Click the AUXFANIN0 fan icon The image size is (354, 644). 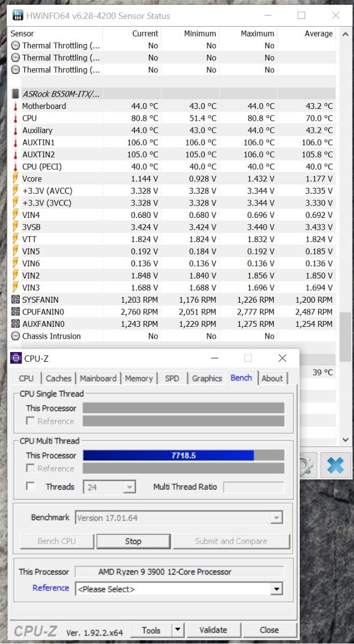15,324
